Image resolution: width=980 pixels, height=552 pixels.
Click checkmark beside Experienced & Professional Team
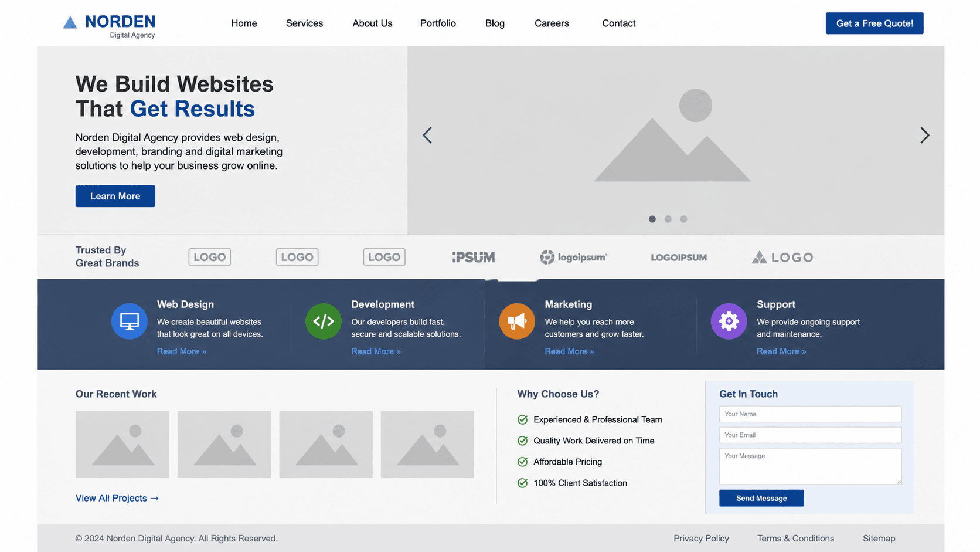click(522, 419)
